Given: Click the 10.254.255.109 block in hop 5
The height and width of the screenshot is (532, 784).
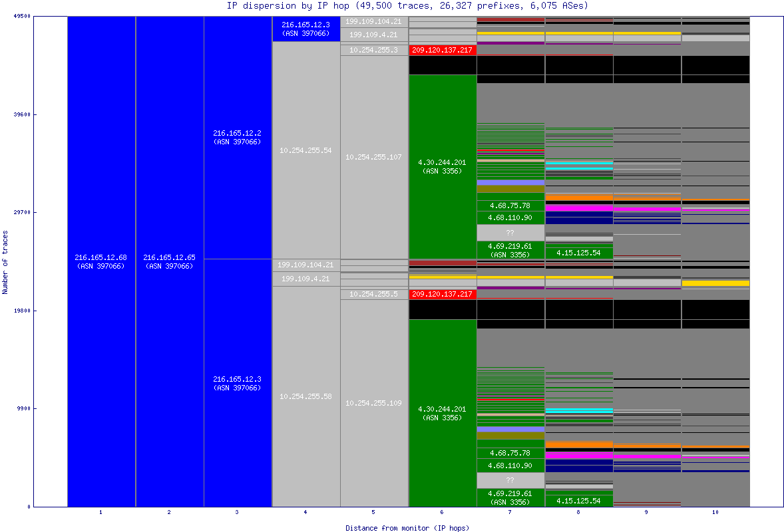Looking at the screenshot, I should click(374, 403).
